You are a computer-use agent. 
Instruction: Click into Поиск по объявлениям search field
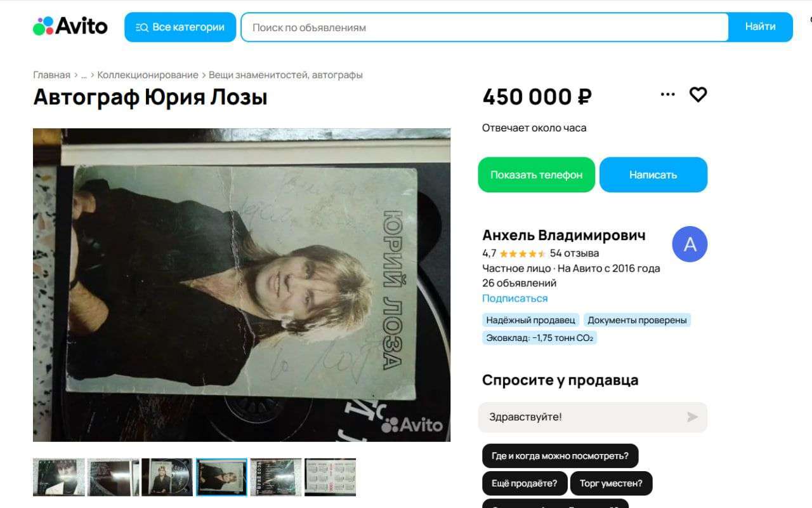tap(485, 27)
